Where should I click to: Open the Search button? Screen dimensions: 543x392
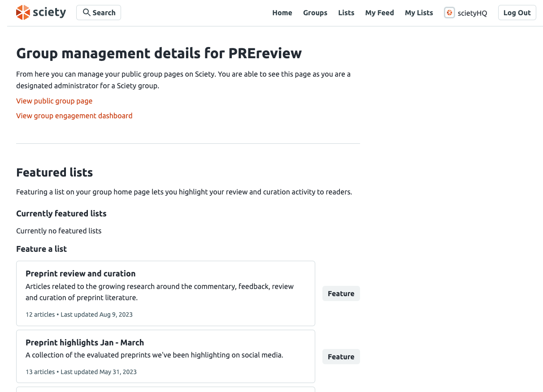coord(99,13)
